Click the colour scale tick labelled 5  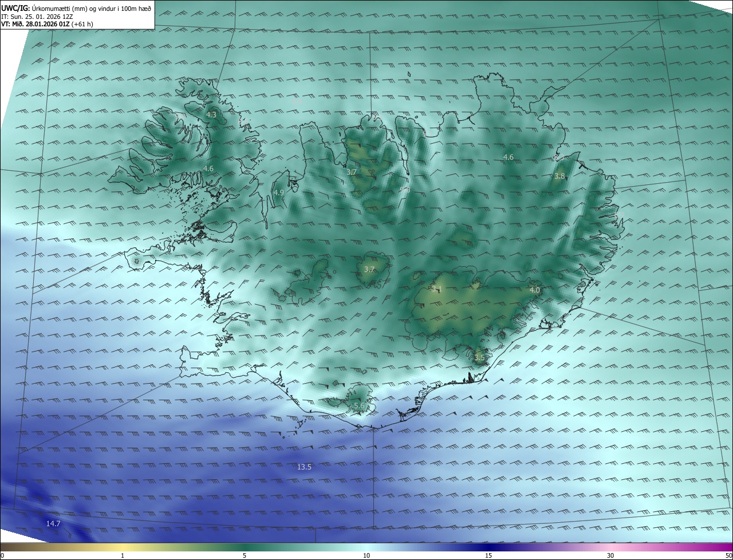point(245,555)
